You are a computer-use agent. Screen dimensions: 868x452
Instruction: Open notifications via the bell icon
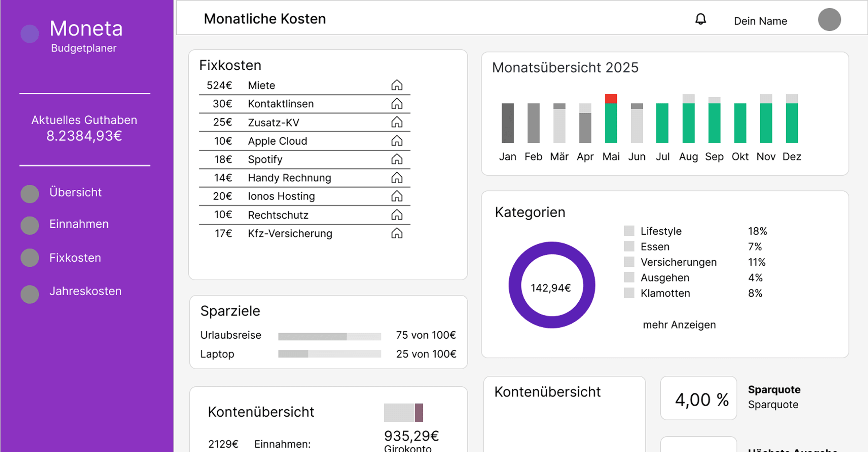pyautogui.click(x=701, y=19)
